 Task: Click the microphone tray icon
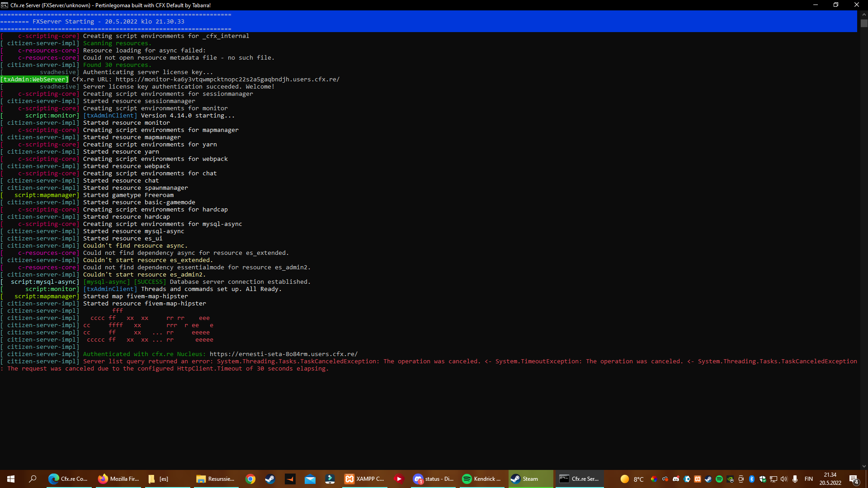(x=795, y=479)
